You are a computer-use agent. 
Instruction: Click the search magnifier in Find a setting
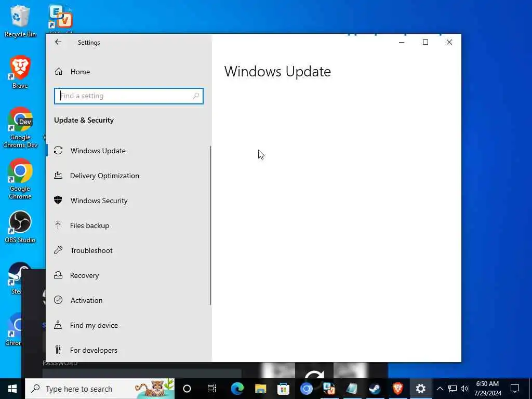click(x=196, y=96)
